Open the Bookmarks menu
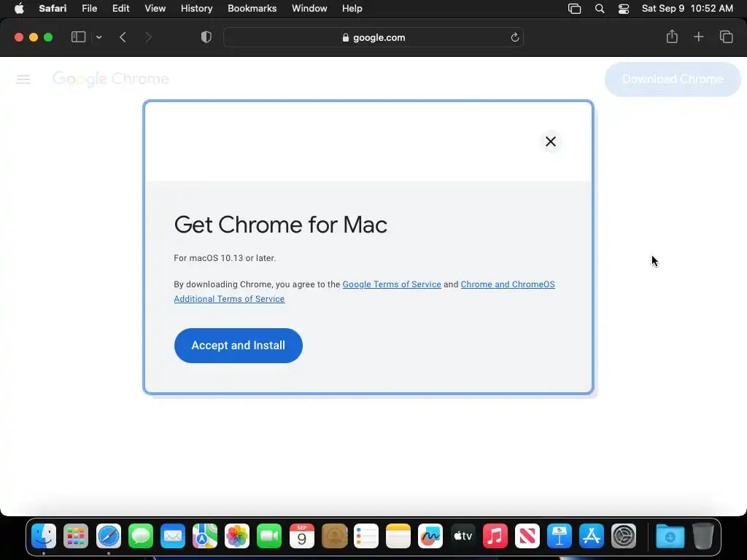 click(252, 9)
